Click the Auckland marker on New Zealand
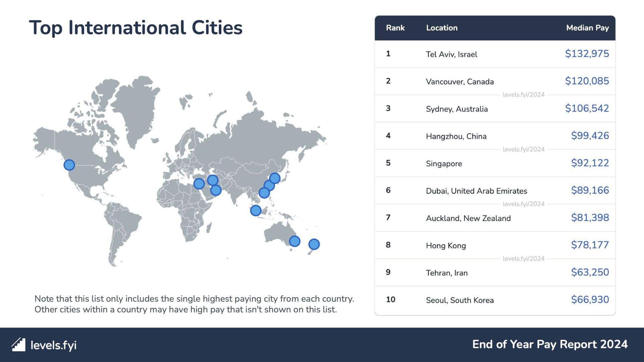This screenshot has height=362, width=644. pos(314,244)
